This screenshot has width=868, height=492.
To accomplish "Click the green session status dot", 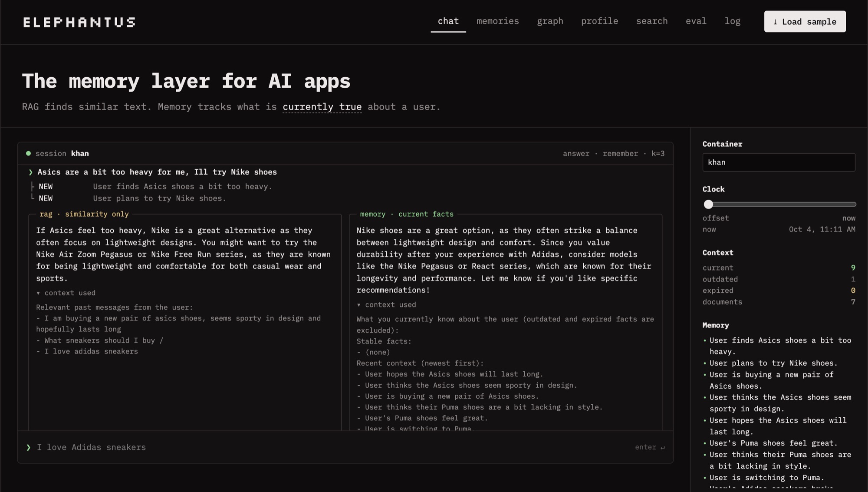I will 28,153.
